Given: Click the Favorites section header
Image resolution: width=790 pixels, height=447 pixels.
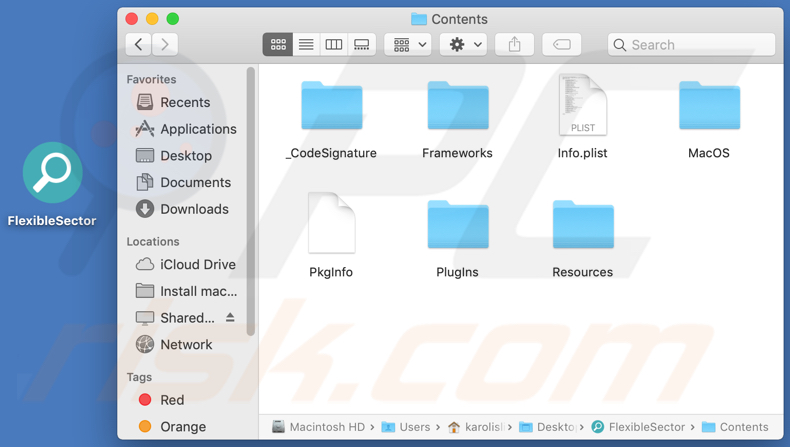Looking at the screenshot, I should pyautogui.click(x=151, y=80).
